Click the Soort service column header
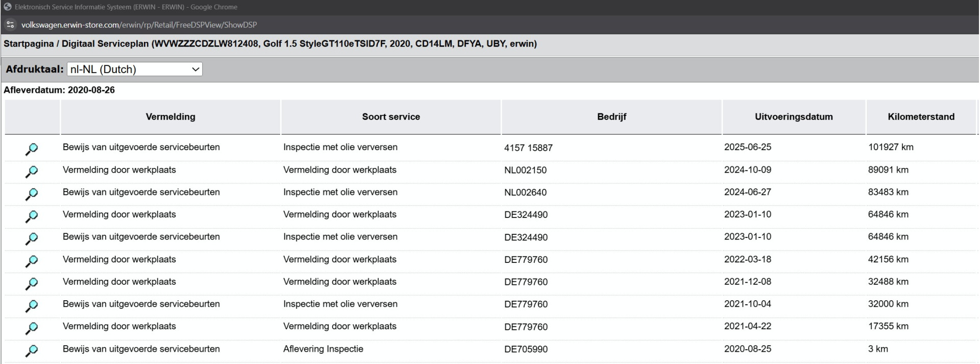980x364 pixels. click(x=391, y=117)
